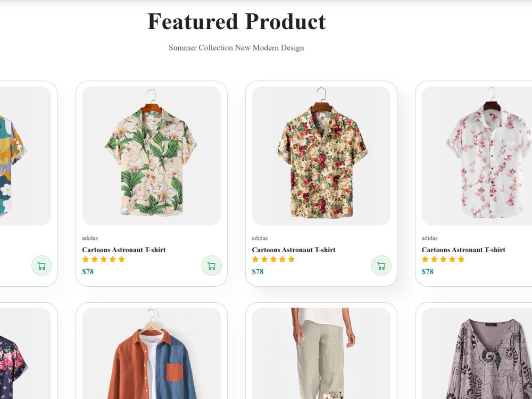Open green leaf floral shirt image
This screenshot has height=399, width=532.
(x=151, y=156)
